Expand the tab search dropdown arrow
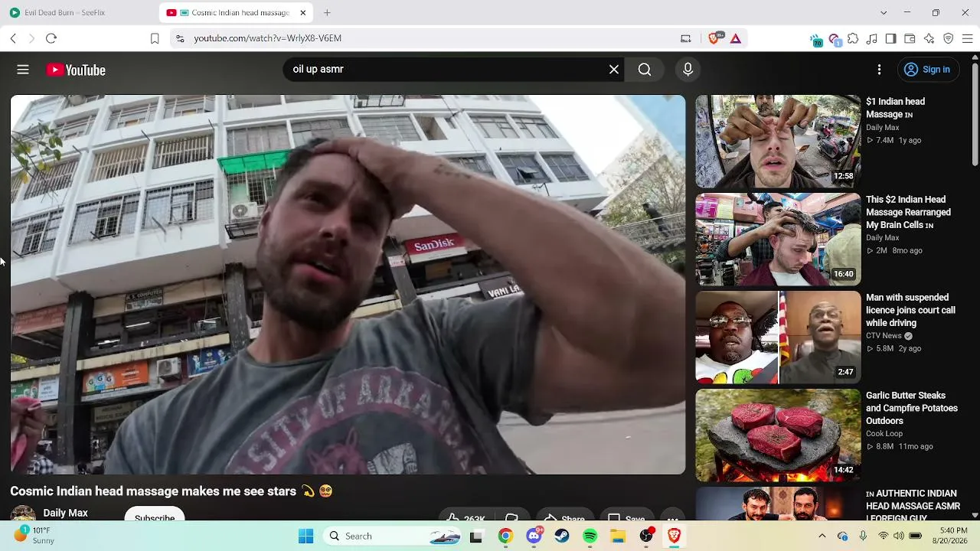 pos(884,13)
